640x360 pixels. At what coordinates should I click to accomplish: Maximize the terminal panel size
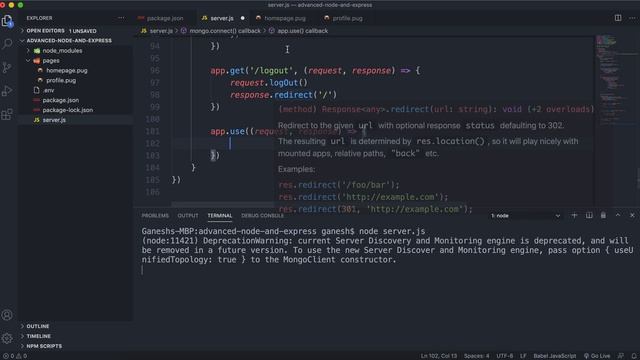tap(618, 215)
